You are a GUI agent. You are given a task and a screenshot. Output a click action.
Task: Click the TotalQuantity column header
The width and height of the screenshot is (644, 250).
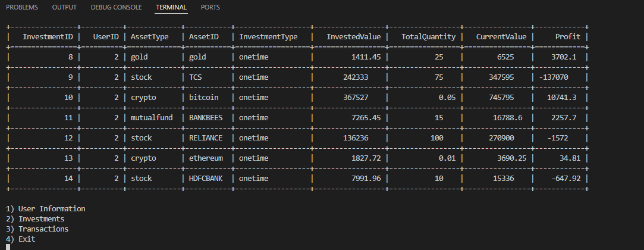click(x=428, y=36)
